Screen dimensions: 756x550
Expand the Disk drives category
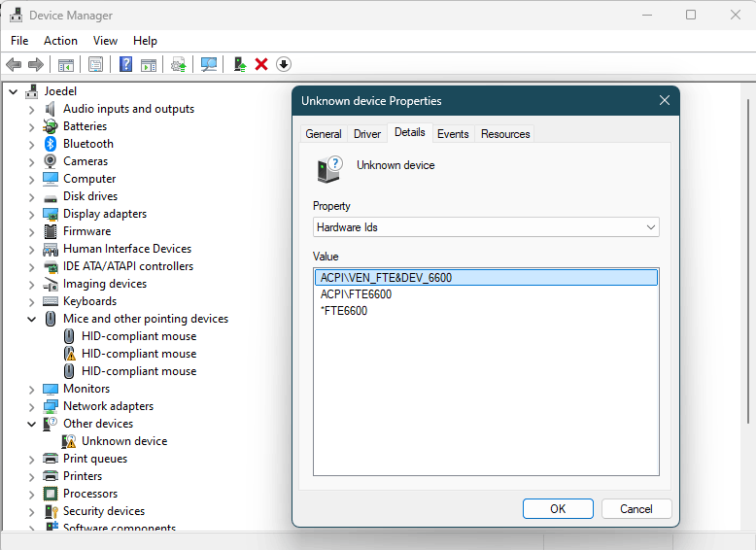pyautogui.click(x=32, y=196)
